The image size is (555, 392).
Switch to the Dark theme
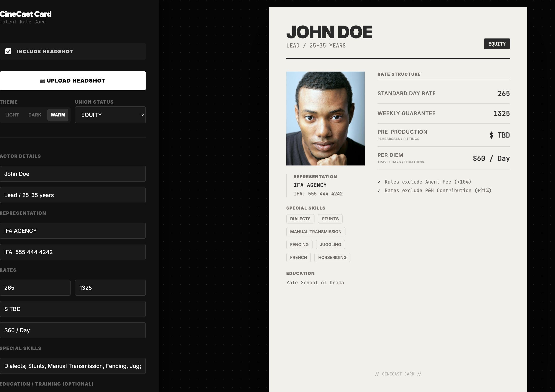pyautogui.click(x=35, y=115)
